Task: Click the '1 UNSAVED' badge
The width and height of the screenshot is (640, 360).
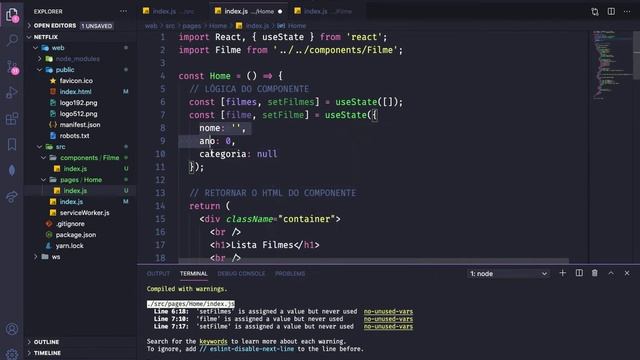Action: click(97, 26)
